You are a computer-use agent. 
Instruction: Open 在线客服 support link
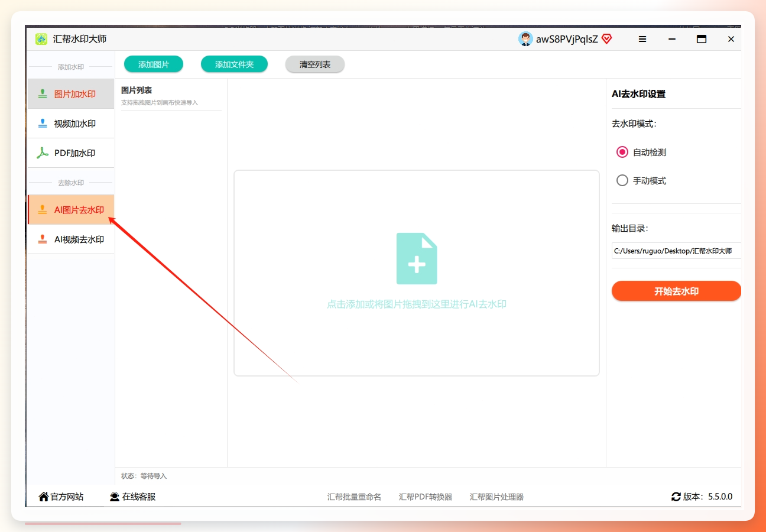[x=132, y=497]
